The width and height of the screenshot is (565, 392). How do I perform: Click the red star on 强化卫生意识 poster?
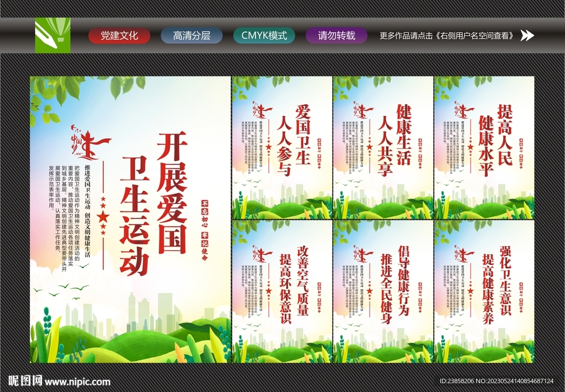[471, 291]
